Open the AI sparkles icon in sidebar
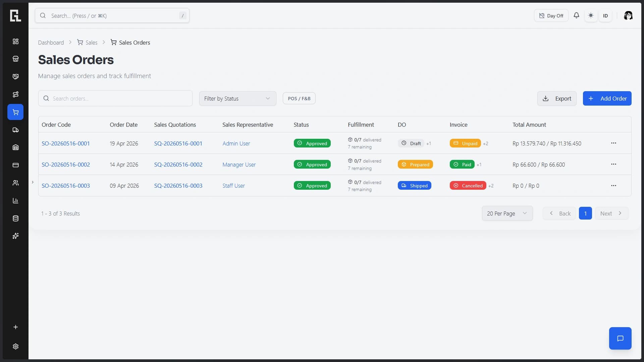The width and height of the screenshot is (644, 362). click(15, 236)
